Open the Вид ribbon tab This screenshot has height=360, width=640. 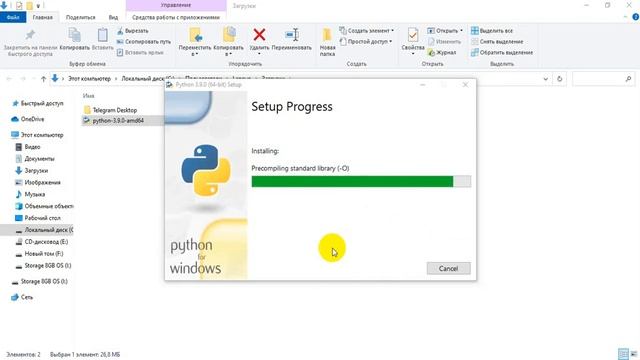(113, 17)
